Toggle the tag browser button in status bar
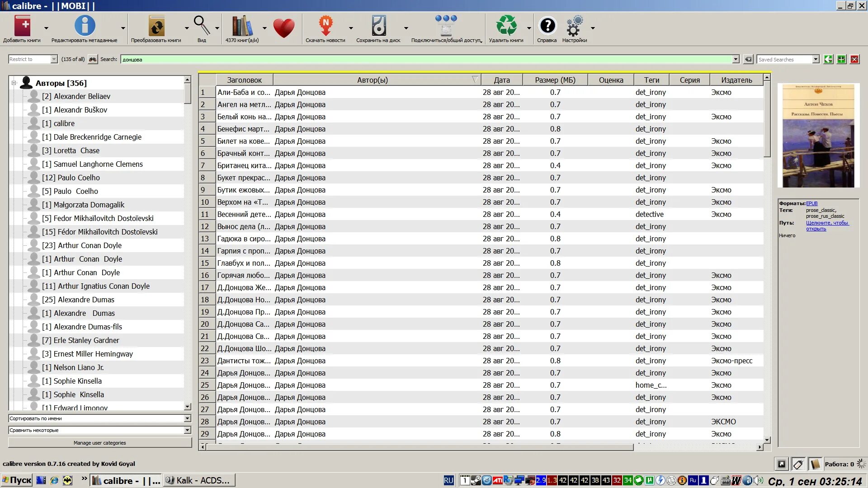This screenshot has width=868, height=488. click(798, 464)
